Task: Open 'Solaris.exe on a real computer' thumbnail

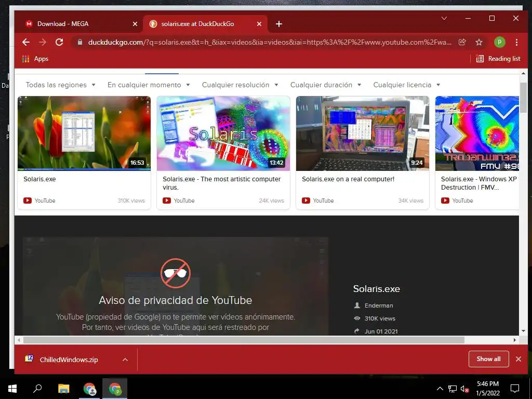Action: [x=362, y=134]
